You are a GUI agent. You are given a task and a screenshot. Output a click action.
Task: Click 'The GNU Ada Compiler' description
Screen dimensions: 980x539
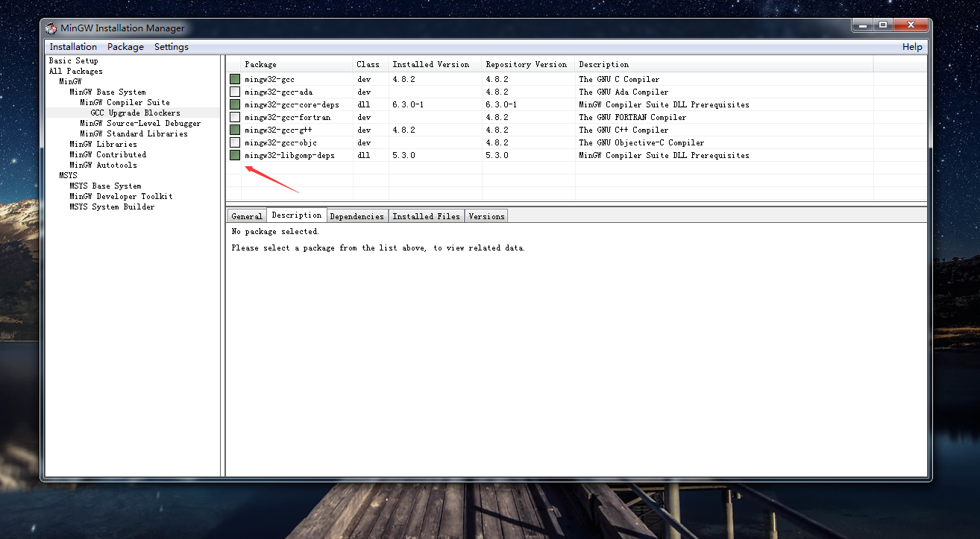[x=624, y=92]
